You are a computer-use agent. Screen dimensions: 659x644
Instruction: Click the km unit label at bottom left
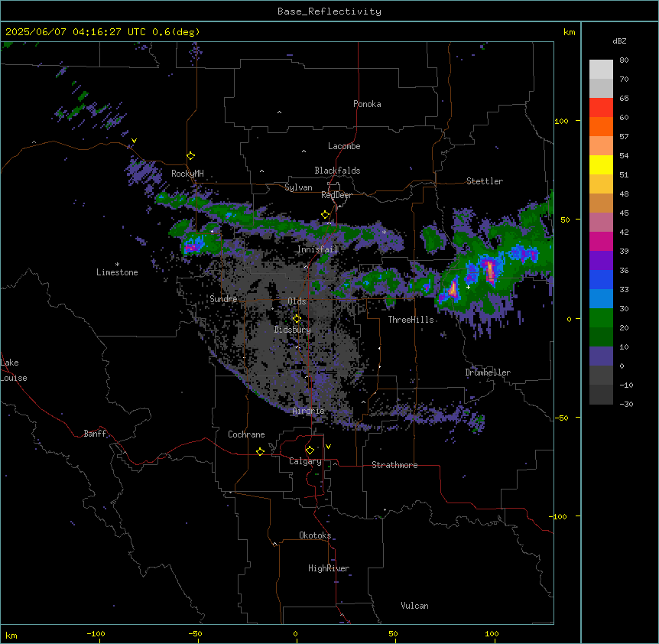(x=11, y=635)
